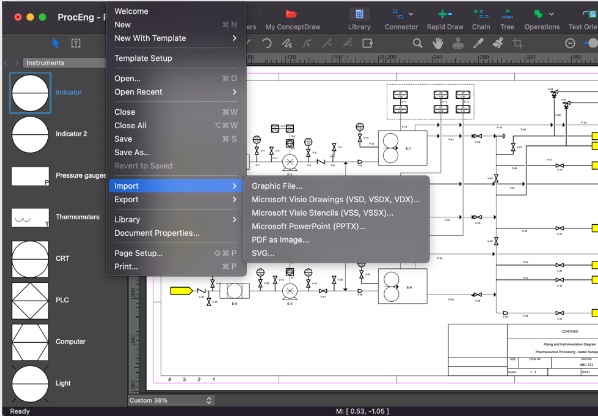Click mouse coordinates readout in status bar

point(362,411)
